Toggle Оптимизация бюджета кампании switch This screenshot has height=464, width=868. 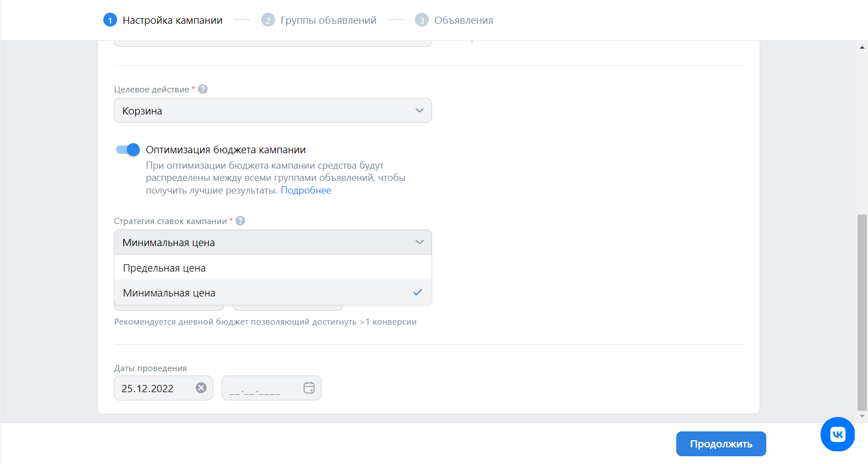click(128, 149)
